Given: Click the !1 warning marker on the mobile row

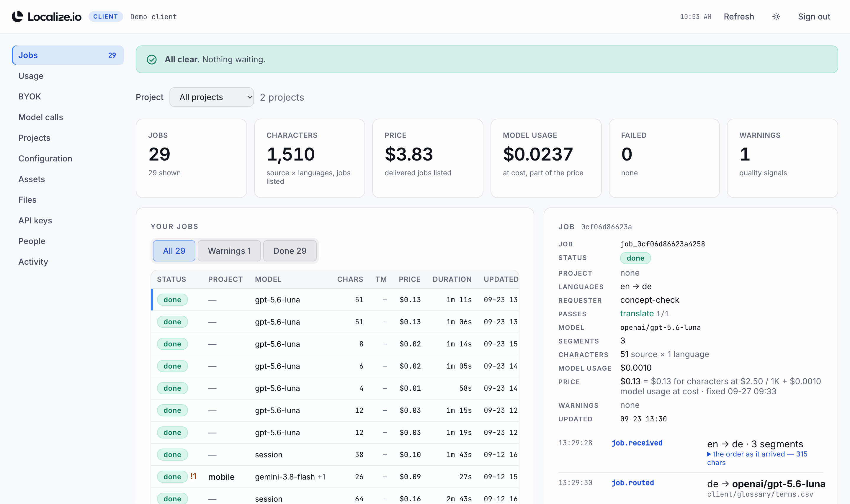Looking at the screenshot, I should click(193, 477).
